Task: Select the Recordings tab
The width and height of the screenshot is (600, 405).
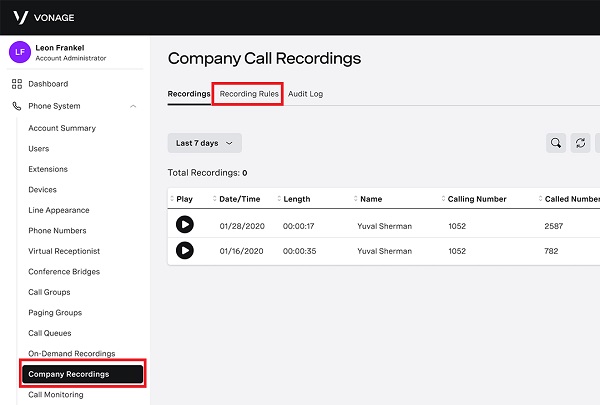Action: pos(189,94)
